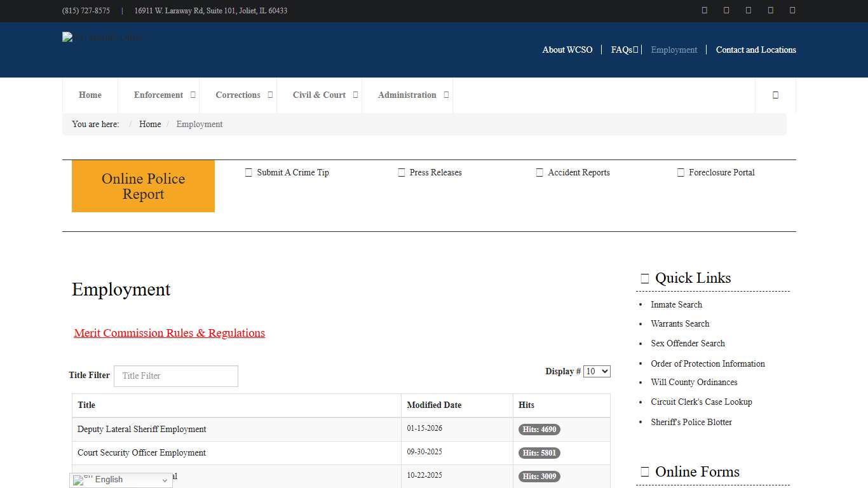Open the Display # dropdown

(597, 372)
